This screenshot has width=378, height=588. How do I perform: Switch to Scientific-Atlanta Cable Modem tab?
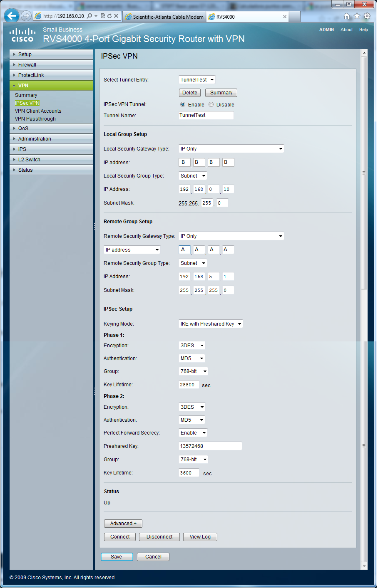pyautogui.click(x=164, y=17)
